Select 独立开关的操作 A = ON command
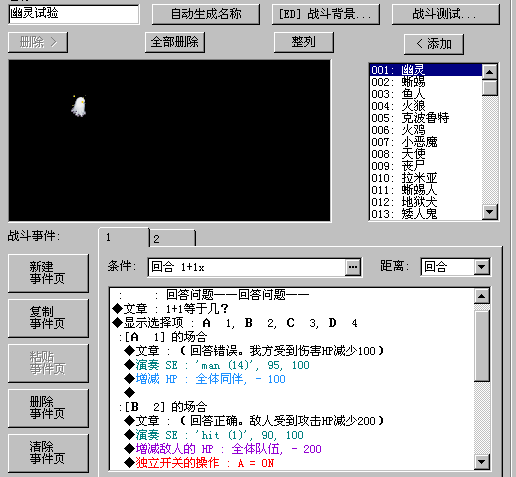The width and height of the screenshot is (516, 477). [x=292, y=463]
